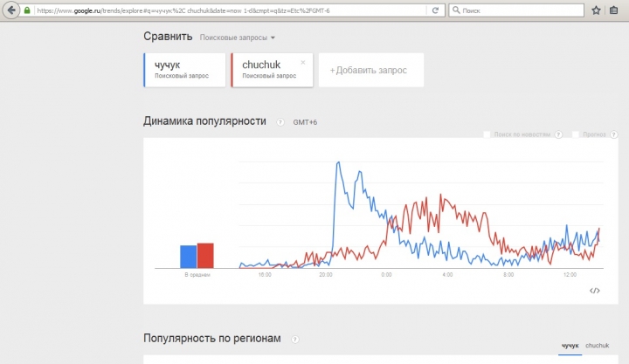Open the chuchuk search term card
This screenshot has height=364, width=629.
coord(272,70)
